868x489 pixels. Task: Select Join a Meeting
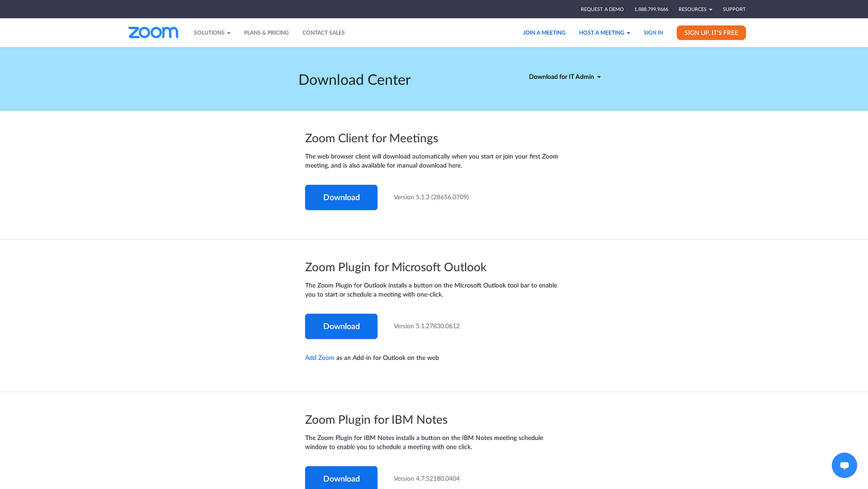[x=544, y=33]
